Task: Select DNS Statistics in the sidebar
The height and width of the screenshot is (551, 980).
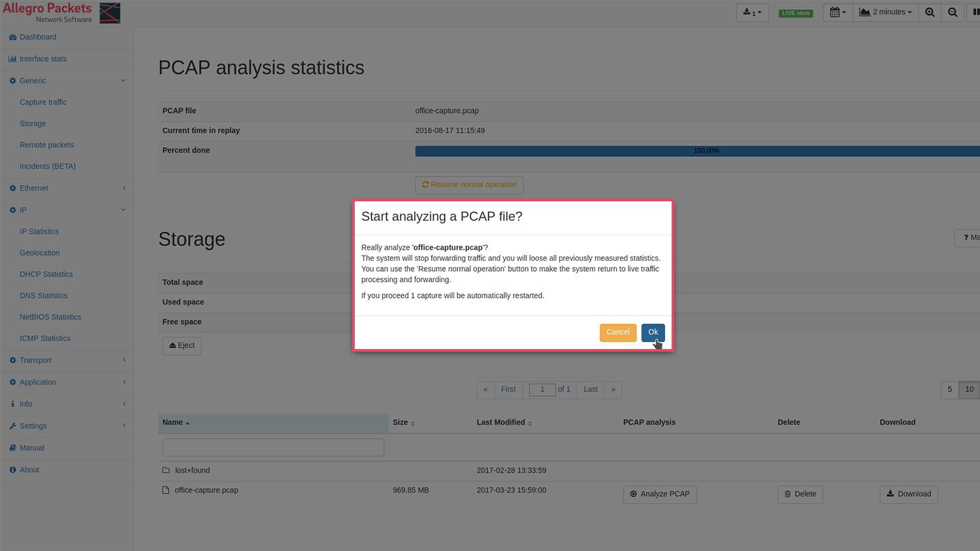Action: pyautogui.click(x=43, y=296)
